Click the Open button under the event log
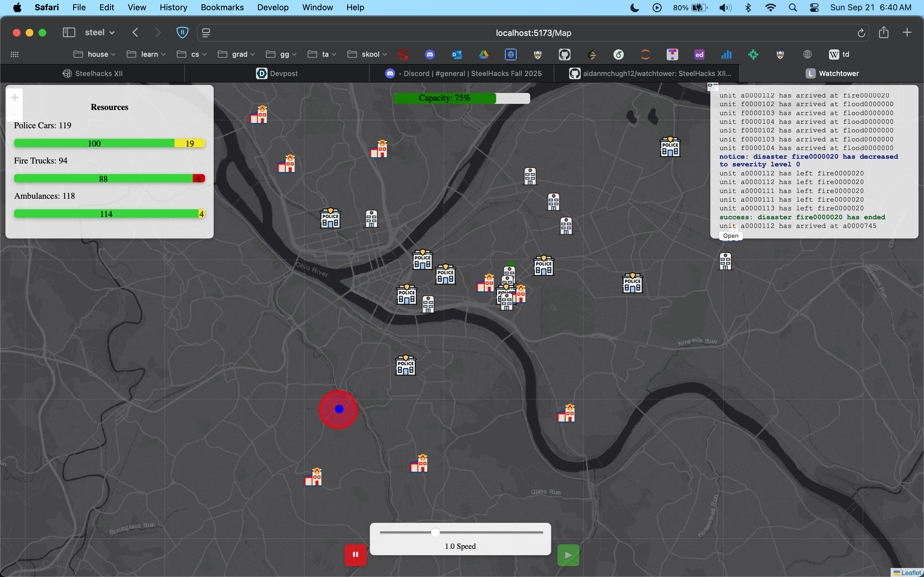The image size is (924, 577). (730, 236)
